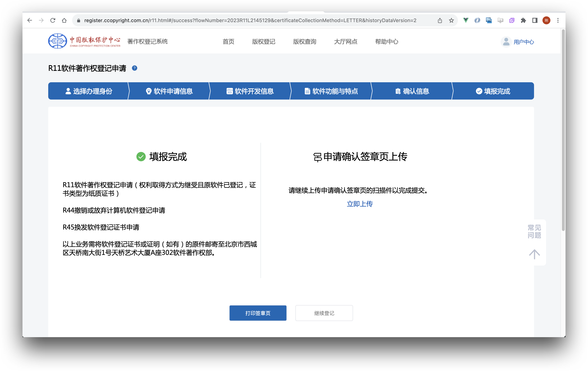Screen dimensions: 588x371
Task: Click the 立即上传 link
Action: click(x=360, y=204)
